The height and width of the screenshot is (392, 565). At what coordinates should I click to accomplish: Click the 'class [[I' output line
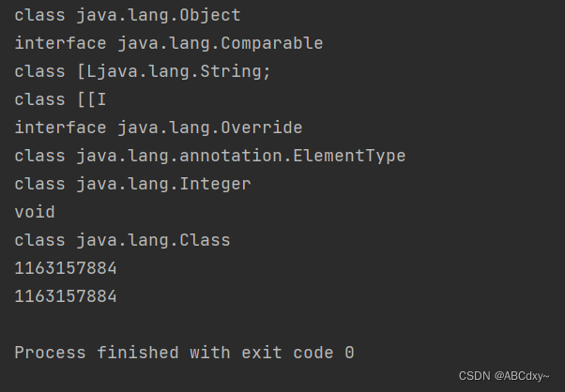[x=60, y=99]
